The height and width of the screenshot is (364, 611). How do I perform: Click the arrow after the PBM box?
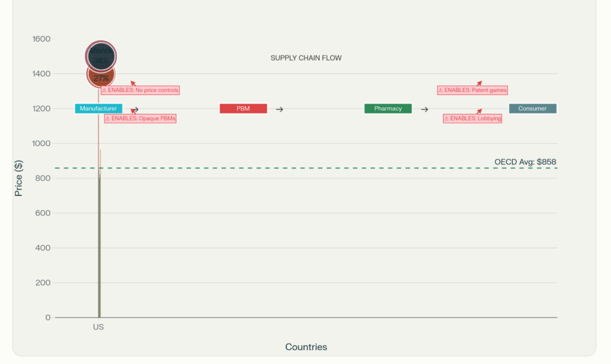point(279,109)
